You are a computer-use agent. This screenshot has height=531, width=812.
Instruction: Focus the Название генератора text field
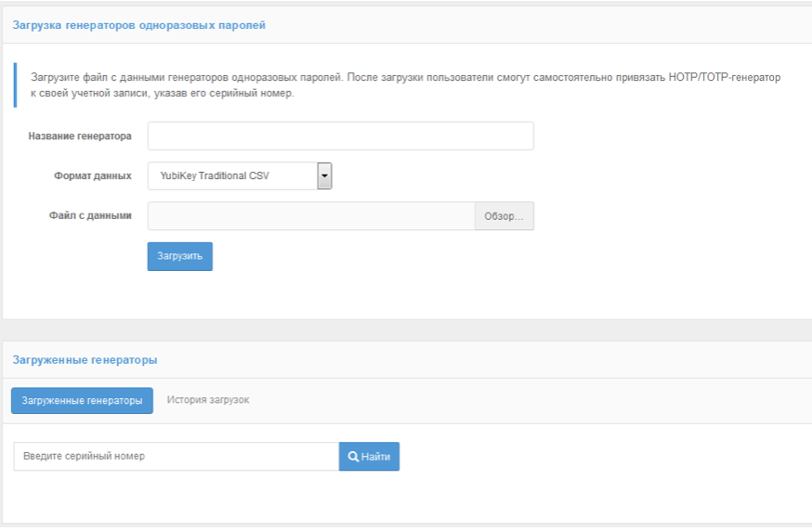(x=340, y=136)
